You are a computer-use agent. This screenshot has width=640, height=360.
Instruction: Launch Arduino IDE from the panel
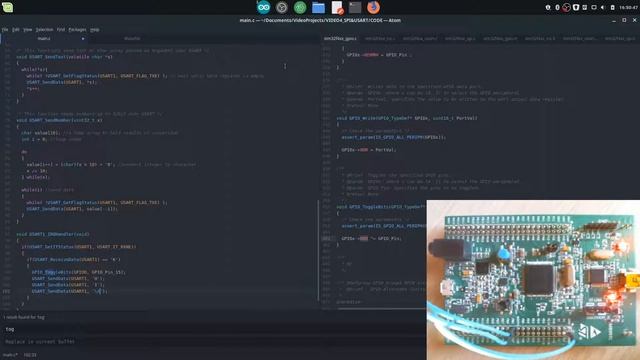pos(263,7)
